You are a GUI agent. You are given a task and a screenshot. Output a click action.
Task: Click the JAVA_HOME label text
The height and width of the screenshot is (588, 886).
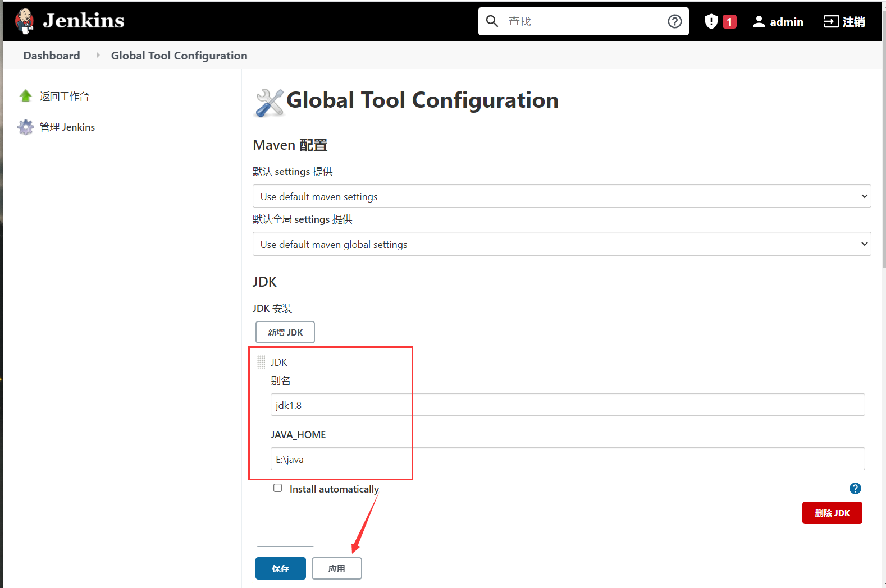coord(298,434)
